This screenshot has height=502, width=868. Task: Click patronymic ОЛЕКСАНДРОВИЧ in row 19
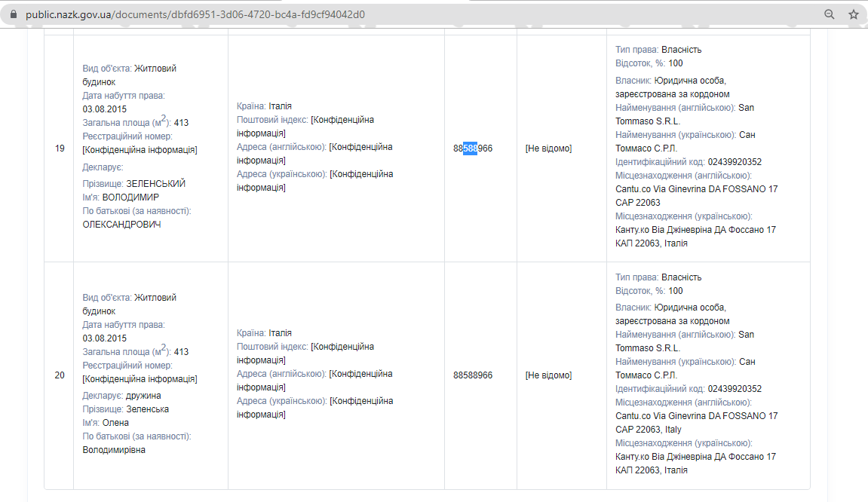coord(121,225)
